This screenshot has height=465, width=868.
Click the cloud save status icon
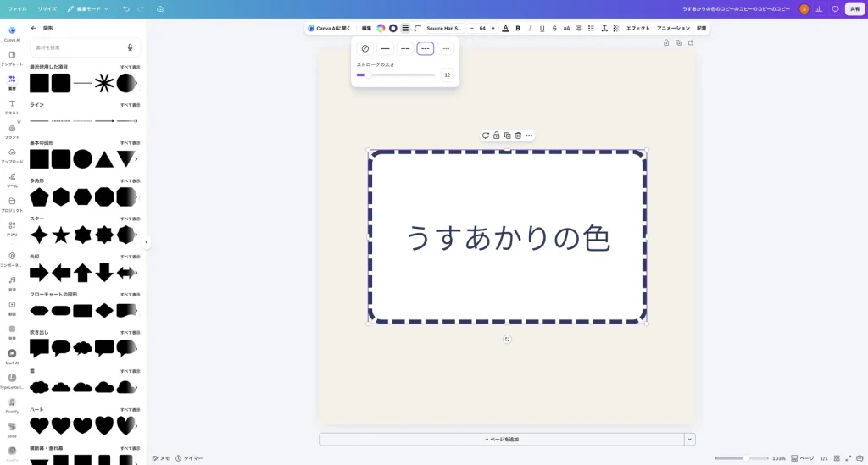click(160, 8)
